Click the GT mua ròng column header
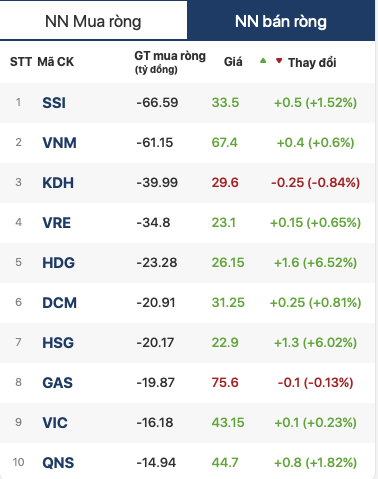Viewport: 378px width, 479px height. tap(170, 62)
